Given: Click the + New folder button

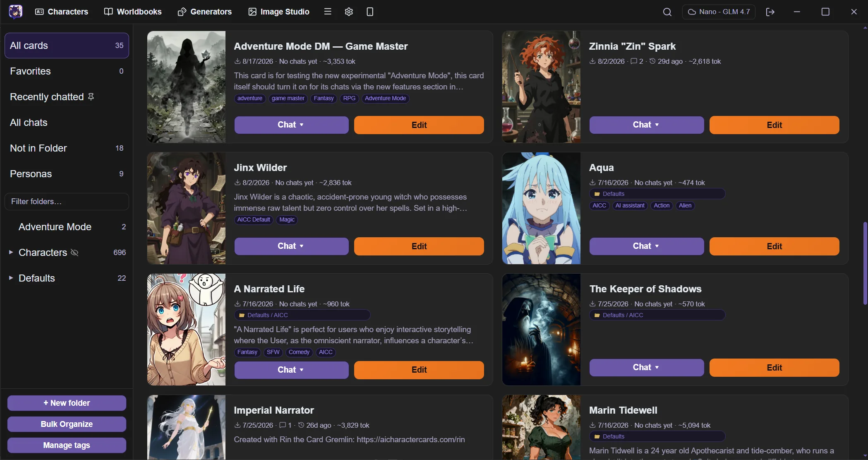Looking at the screenshot, I should coord(67,403).
